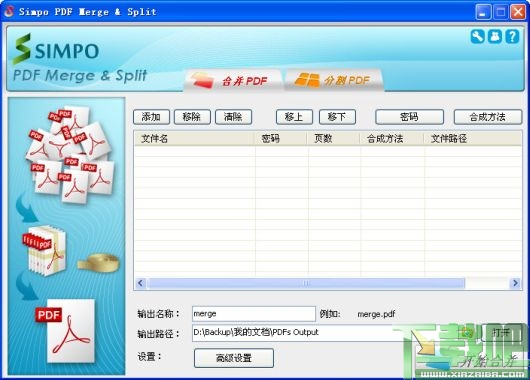Click the 清除 button
This screenshot has height=380, width=530.
[x=233, y=117]
